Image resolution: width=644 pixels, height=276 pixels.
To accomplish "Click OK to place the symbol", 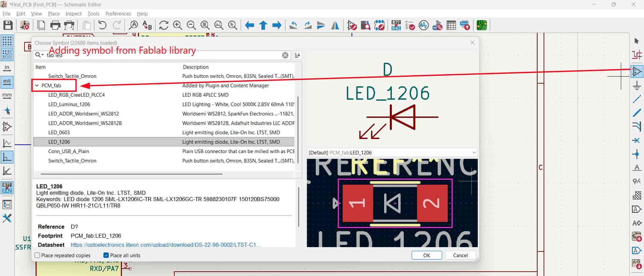I will click(x=427, y=255).
